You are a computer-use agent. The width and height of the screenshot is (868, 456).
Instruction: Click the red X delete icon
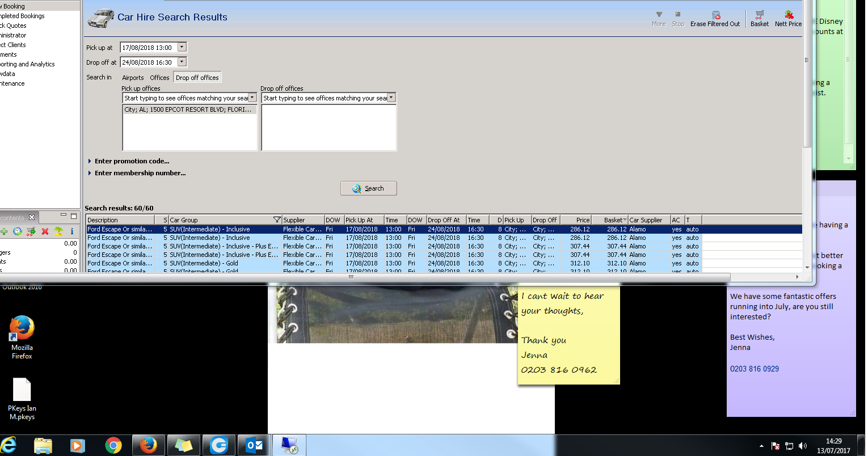(x=45, y=231)
